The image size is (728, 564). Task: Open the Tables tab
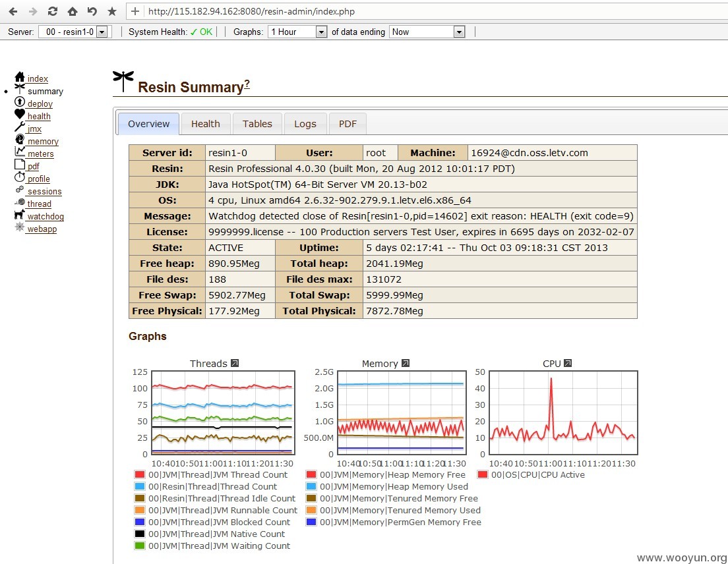pos(257,124)
